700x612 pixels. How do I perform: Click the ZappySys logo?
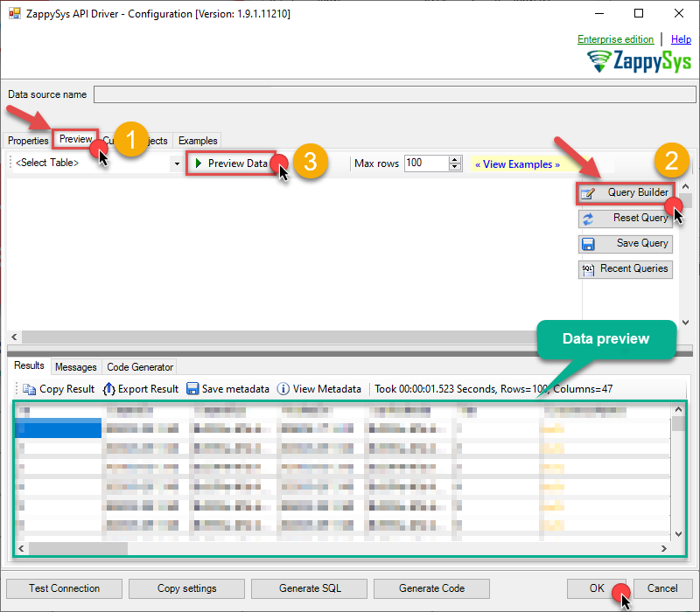click(x=639, y=60)
